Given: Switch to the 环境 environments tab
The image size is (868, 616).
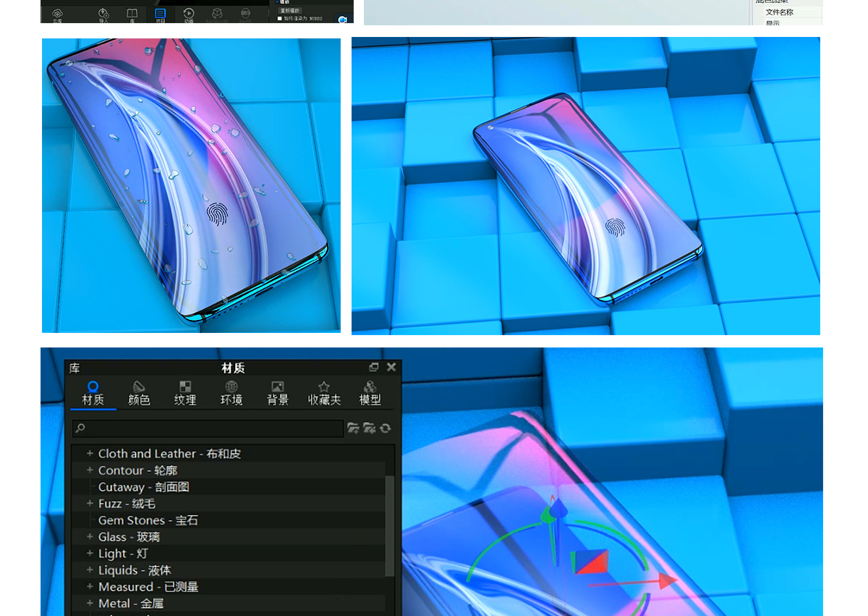Looking at the screenshot, I should point(231,393).
